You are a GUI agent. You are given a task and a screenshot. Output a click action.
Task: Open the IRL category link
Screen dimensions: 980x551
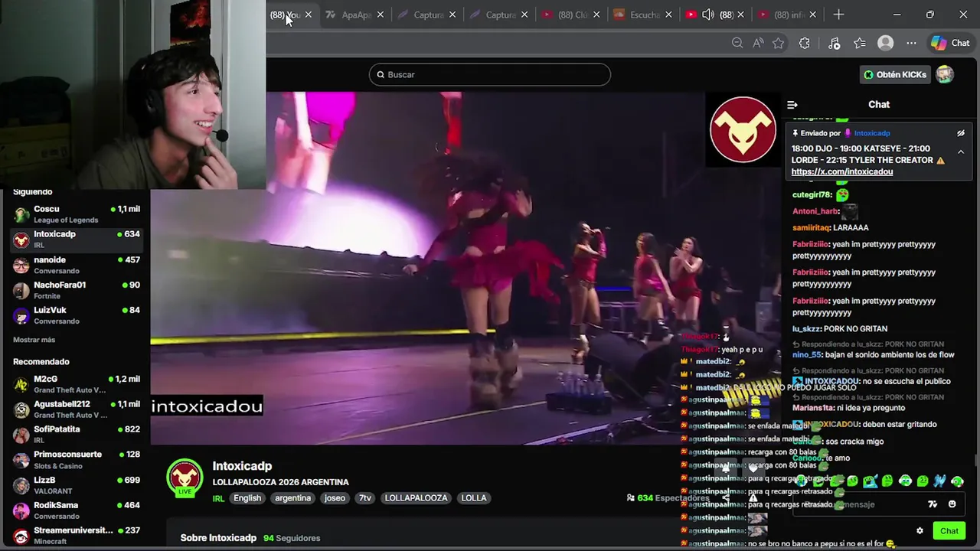218,498
